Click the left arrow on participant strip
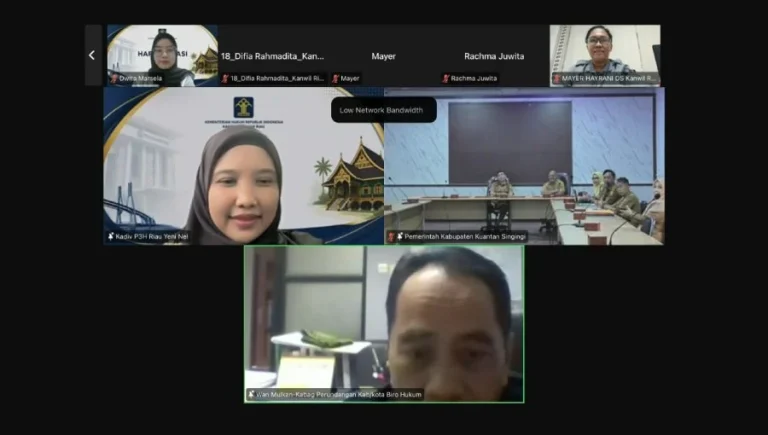The height and width of the screenshot is (435, 768). (x=92, y=55)
